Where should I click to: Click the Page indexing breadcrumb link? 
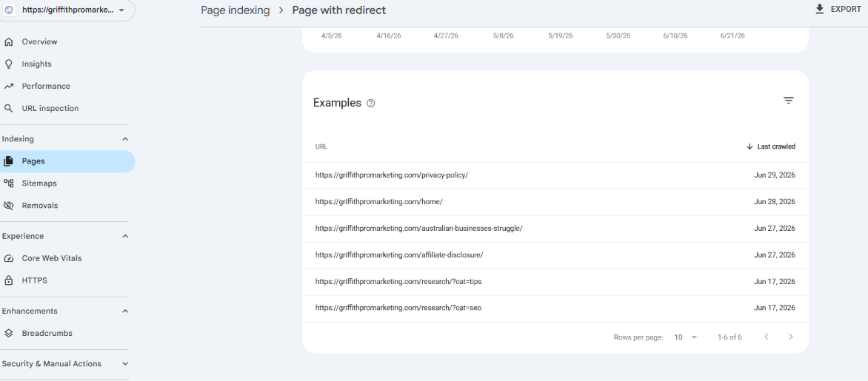coord(236,10)
